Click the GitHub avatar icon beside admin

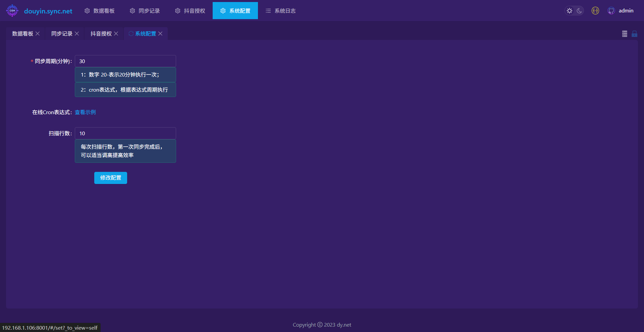pyautogui.click(x=611, y=11)
